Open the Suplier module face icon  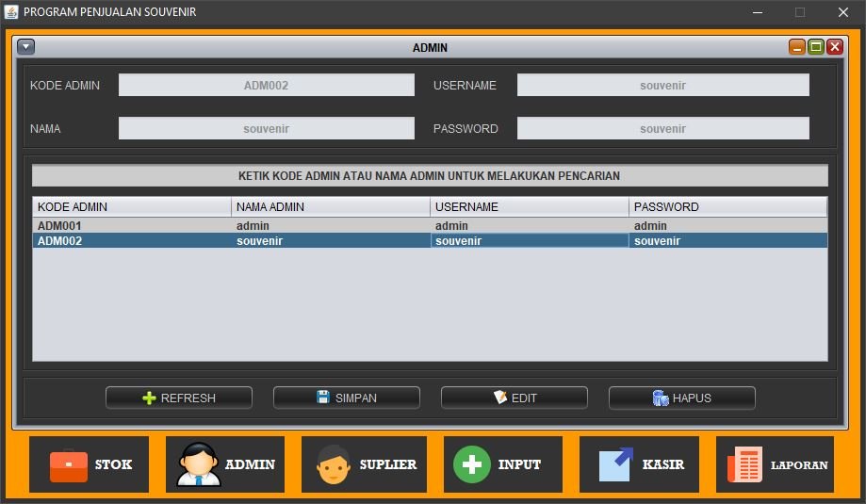[334, 464]
